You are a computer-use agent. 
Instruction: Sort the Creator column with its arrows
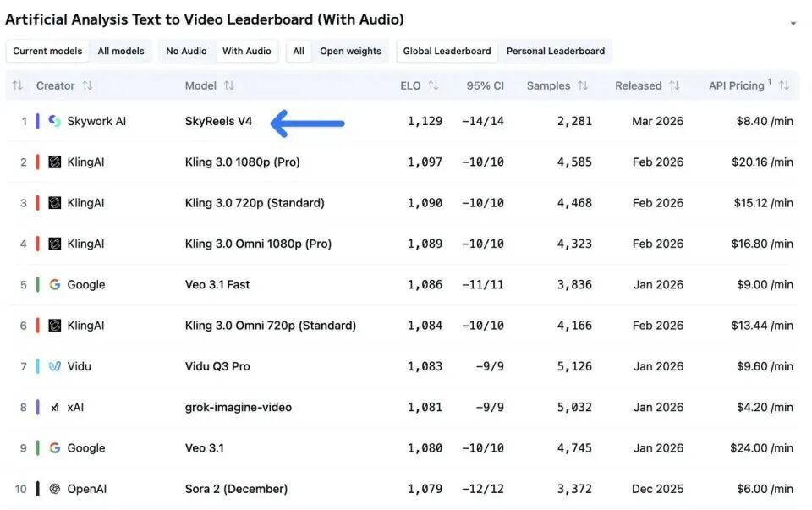point(87,85)
